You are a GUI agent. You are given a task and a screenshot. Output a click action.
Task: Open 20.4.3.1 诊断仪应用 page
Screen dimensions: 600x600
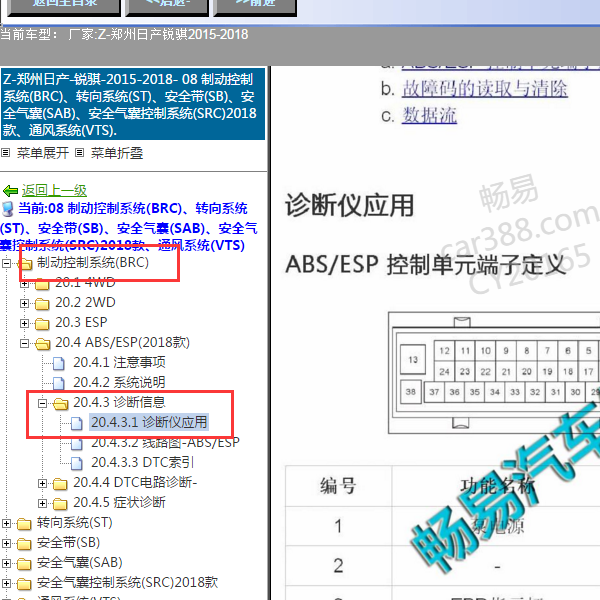[149, 422]
